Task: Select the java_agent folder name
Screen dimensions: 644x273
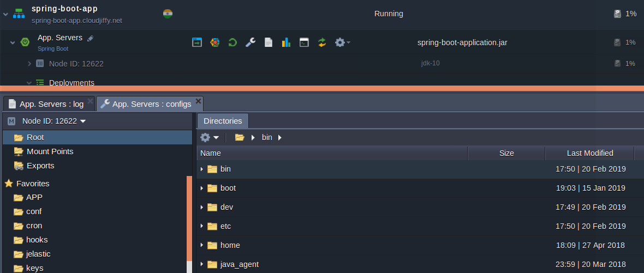Action: 240,264
